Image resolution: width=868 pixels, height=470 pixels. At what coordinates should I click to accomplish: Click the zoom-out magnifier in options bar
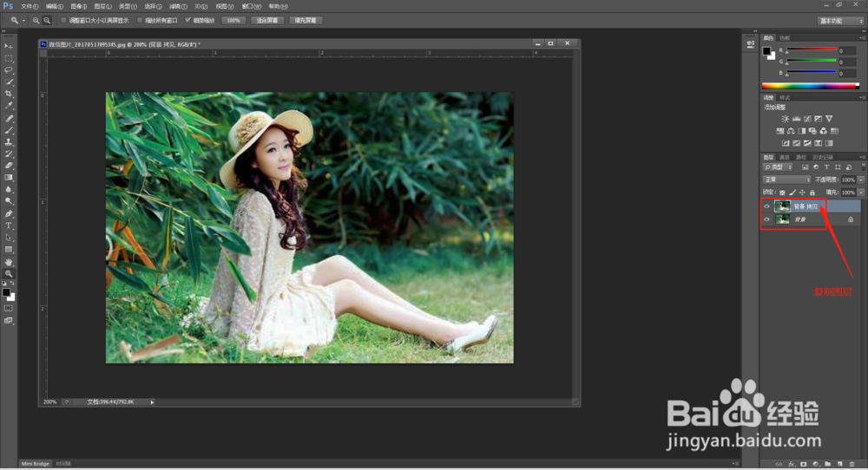(x=47, y=21)
